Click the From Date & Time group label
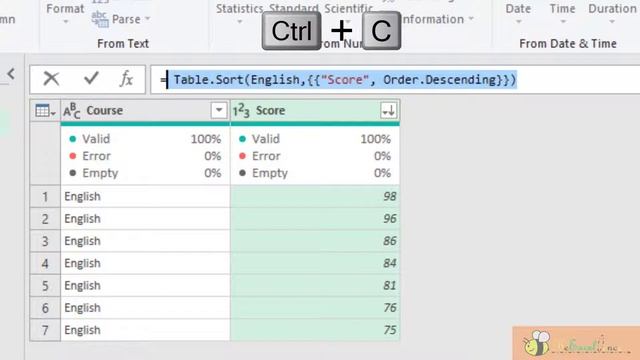Viewport: 640px width, 360px height. click(568, 44)
